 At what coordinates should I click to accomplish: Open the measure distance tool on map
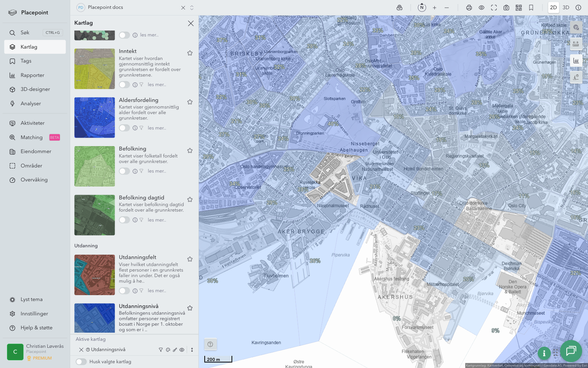pos(576,44)
